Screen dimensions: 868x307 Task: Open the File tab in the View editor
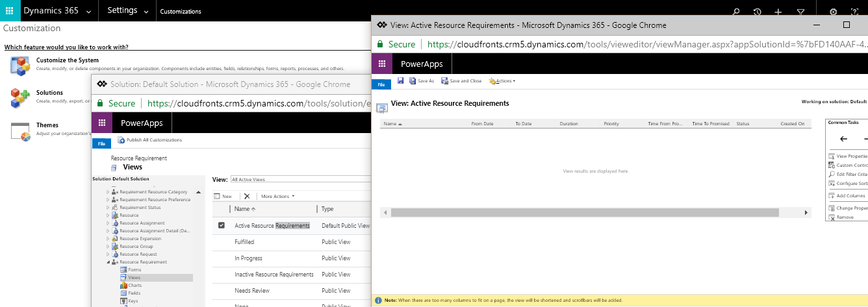[x=381, y=84]
